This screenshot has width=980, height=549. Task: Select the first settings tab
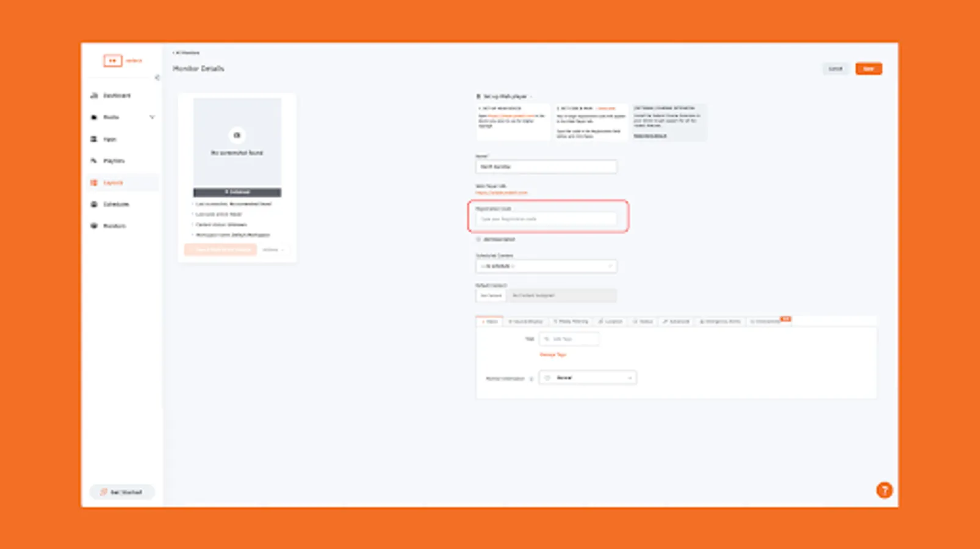(489, 321)
